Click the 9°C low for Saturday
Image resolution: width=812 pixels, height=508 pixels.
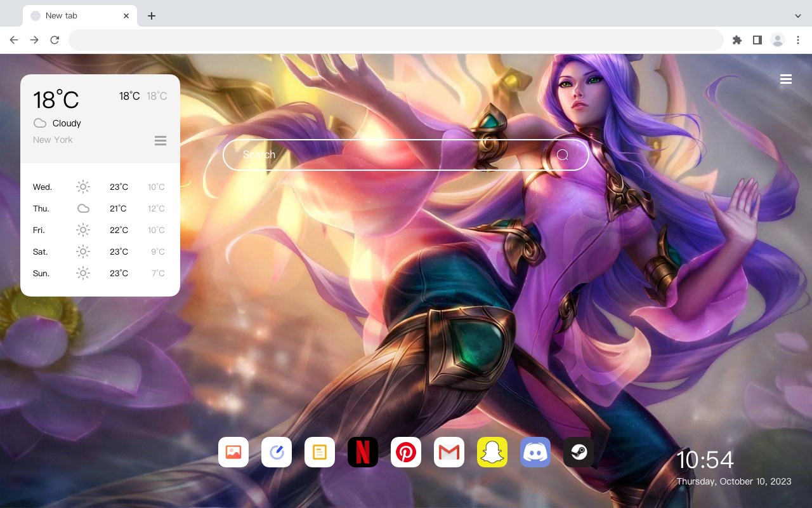[x=158, y=251]
